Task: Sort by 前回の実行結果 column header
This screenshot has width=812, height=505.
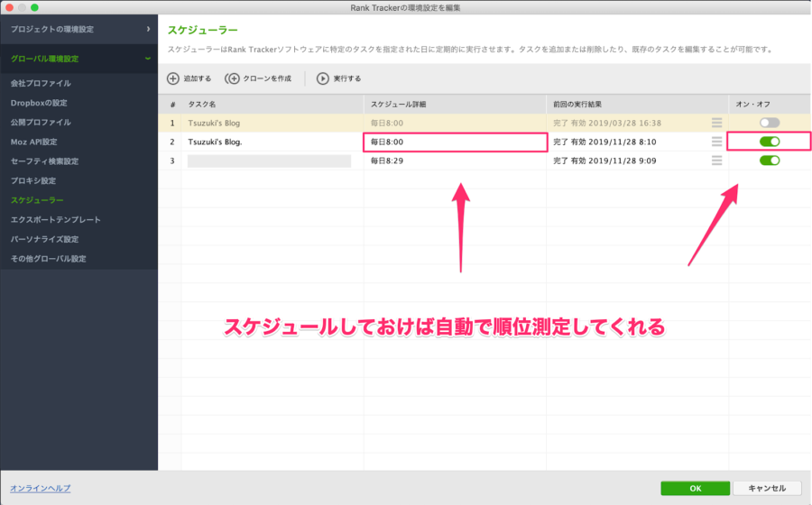Action: click(638, 104)
